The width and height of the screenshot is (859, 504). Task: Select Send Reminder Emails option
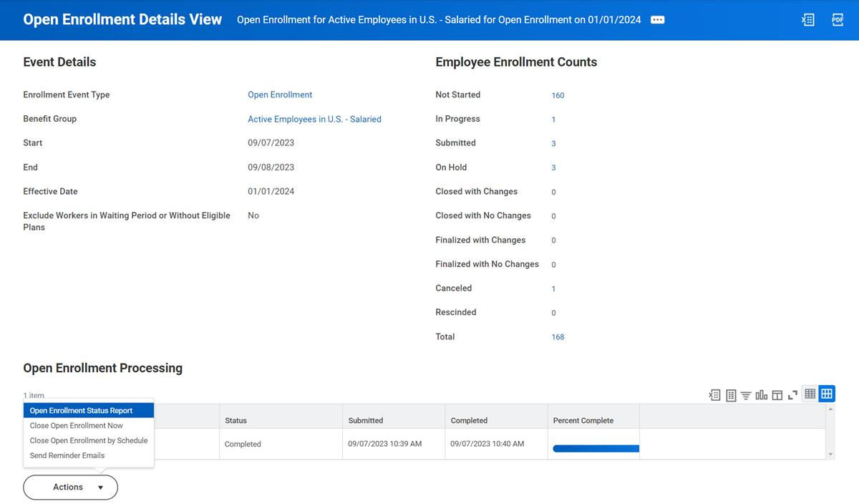pos(89,455)
